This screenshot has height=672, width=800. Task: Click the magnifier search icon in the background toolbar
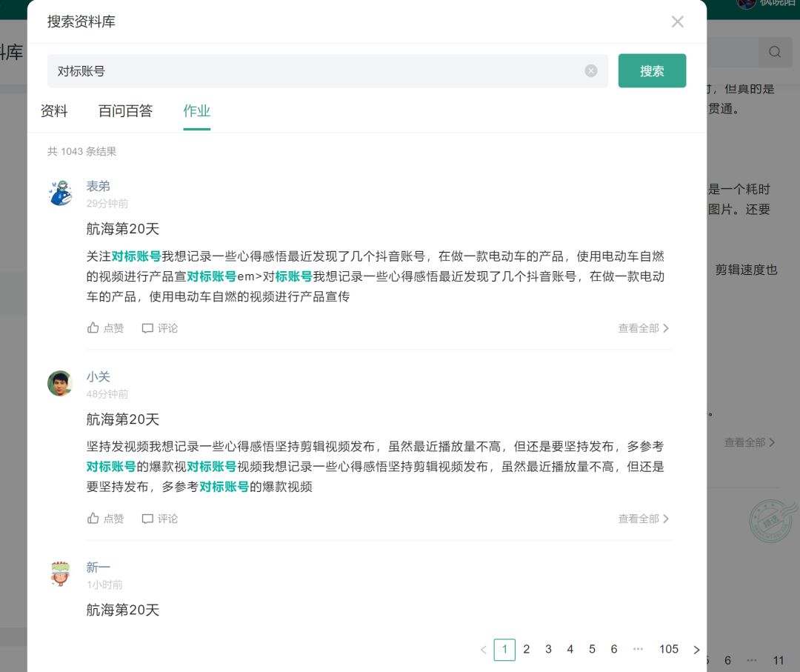[x=775, y=52]
